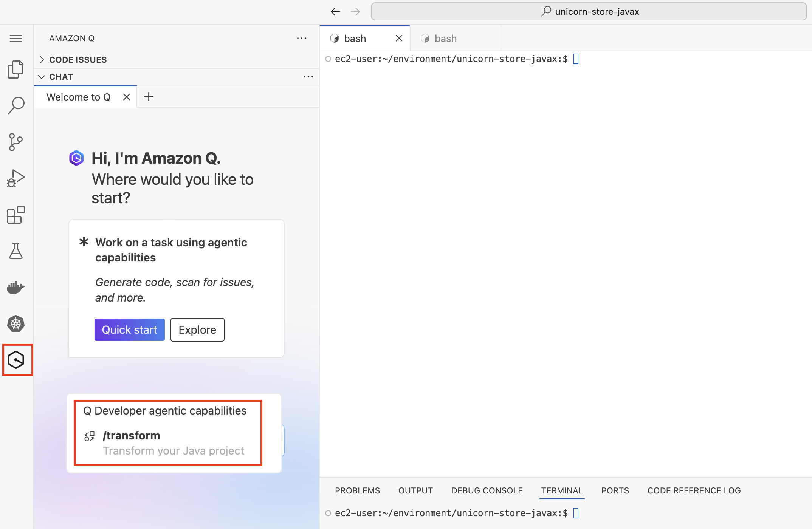
Task: Open the Docker view
Action: (16, 288)
